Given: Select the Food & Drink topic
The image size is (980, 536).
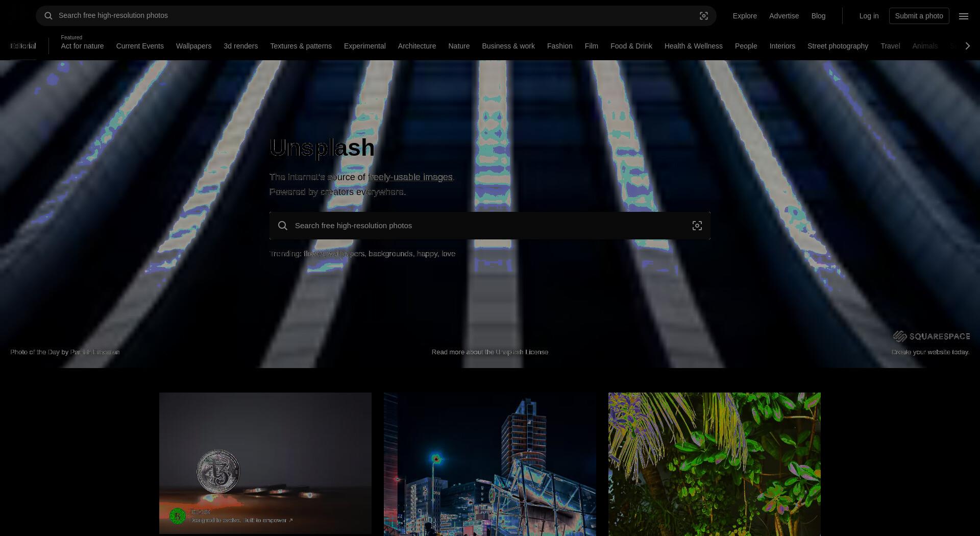Looking at the screenshot, I should coord(631,46).
